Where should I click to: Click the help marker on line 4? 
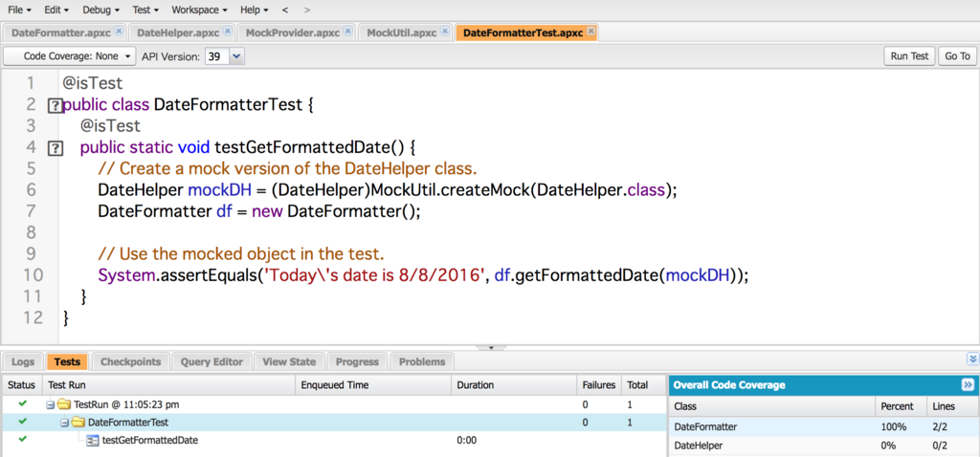tap(56, 148)
